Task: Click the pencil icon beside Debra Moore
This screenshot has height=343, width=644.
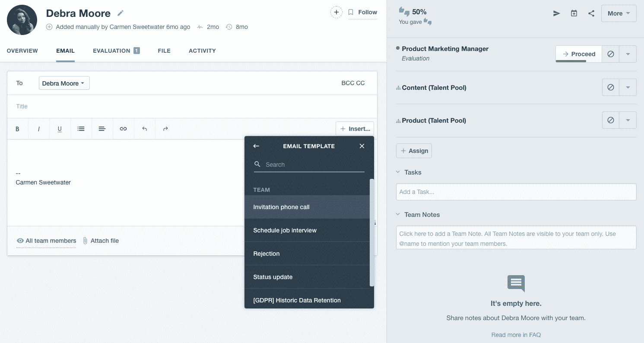Action: (121, 13)
